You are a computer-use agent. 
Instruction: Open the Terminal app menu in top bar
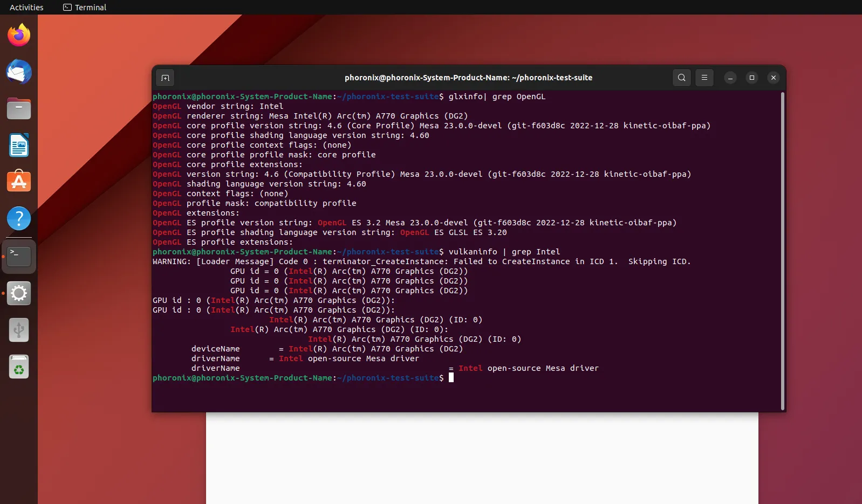point(85,8)
